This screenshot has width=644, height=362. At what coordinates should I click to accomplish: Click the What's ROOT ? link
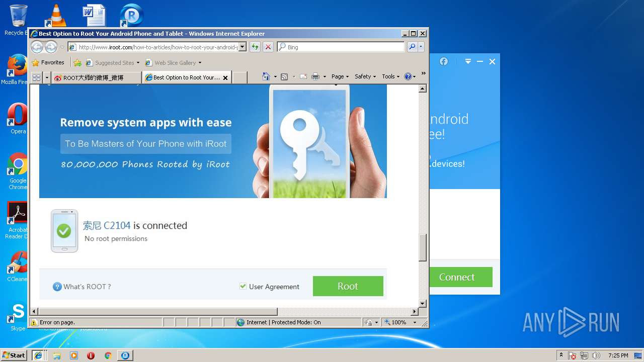click(87, 287)
